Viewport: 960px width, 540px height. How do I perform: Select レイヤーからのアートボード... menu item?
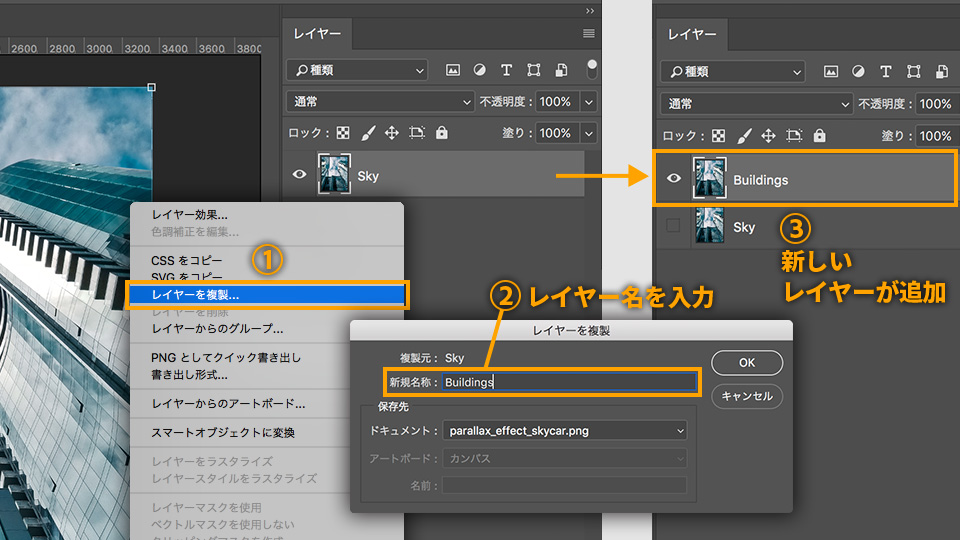point(228,404)
